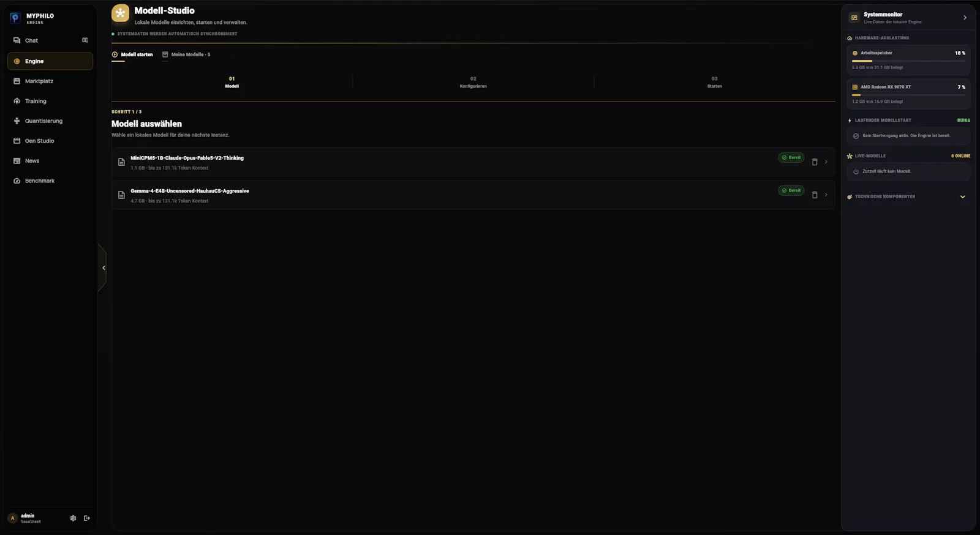Click the file icon of Gemma-4-E4B model

(121, 195)
